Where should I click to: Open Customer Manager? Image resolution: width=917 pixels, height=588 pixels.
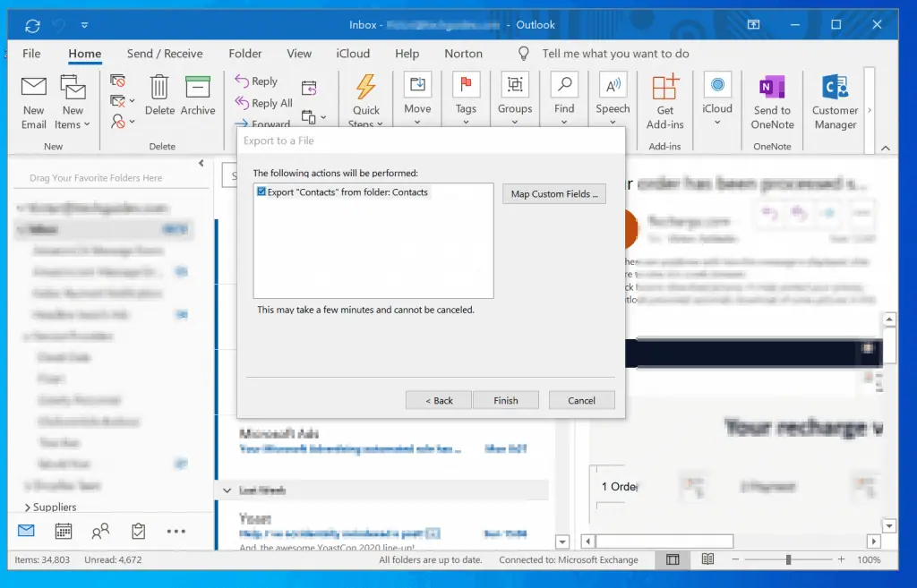point(836,102)
